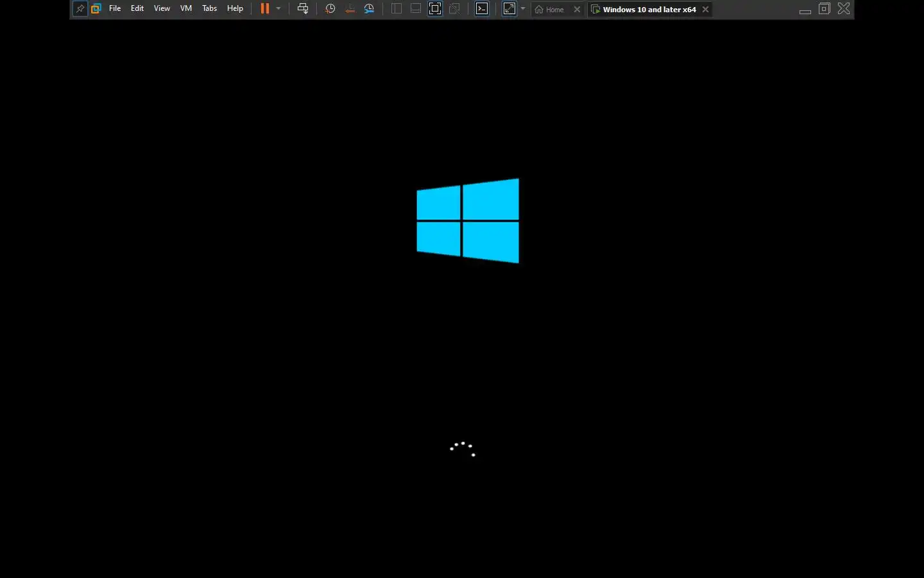924x578 pixels.
Task: Enter Unity mode icon
Action: 454,9
